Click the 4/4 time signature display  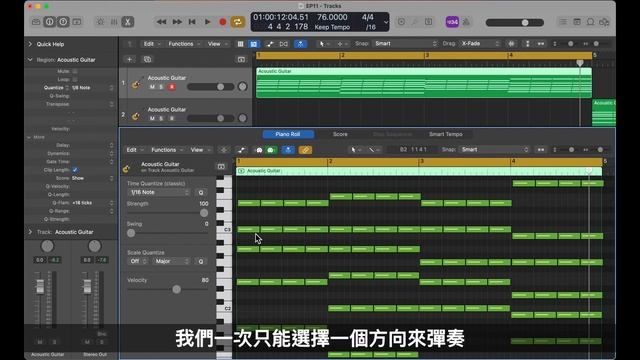tap(367, 17)
